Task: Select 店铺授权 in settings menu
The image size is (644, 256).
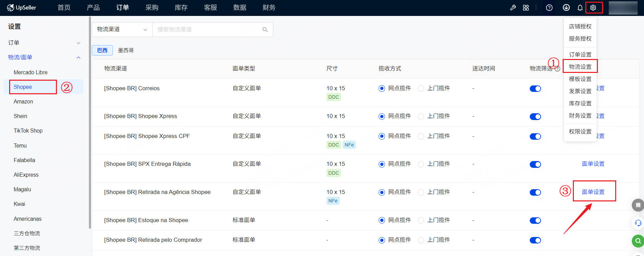Action: [x=580, y=26]
